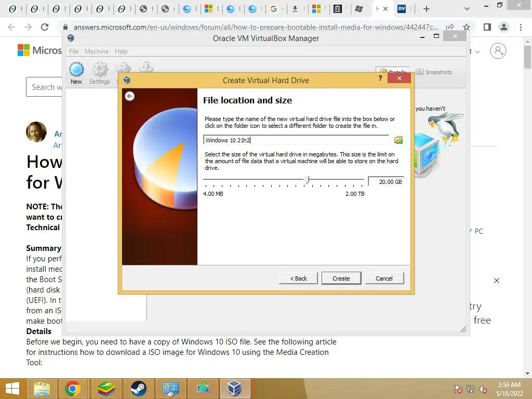Screen dimensions: 532x399
Task: Click the Microsoft sign-in account icon
Action: point(498,51)
